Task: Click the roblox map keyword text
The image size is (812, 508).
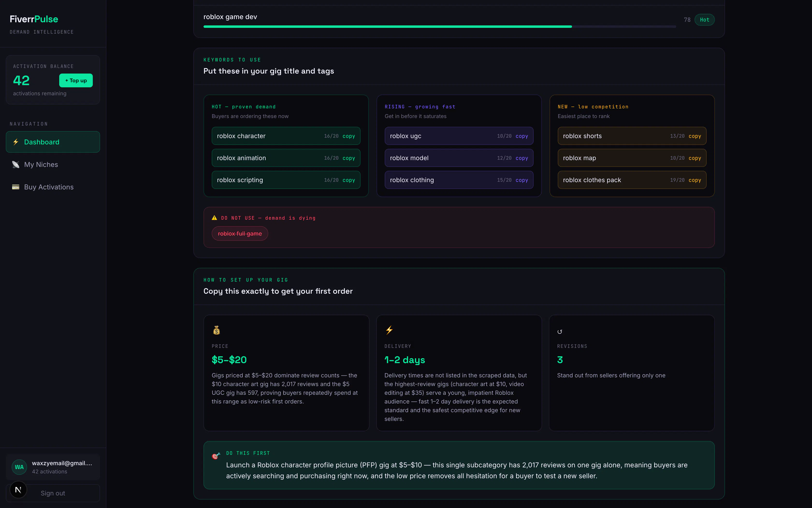Action: click(580, 158)
